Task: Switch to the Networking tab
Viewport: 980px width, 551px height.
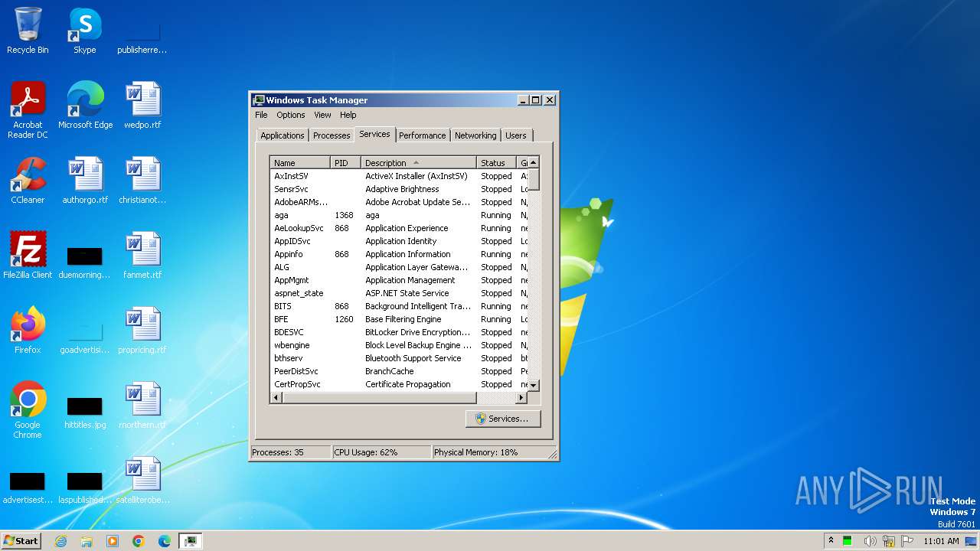Action: point(475,135)
